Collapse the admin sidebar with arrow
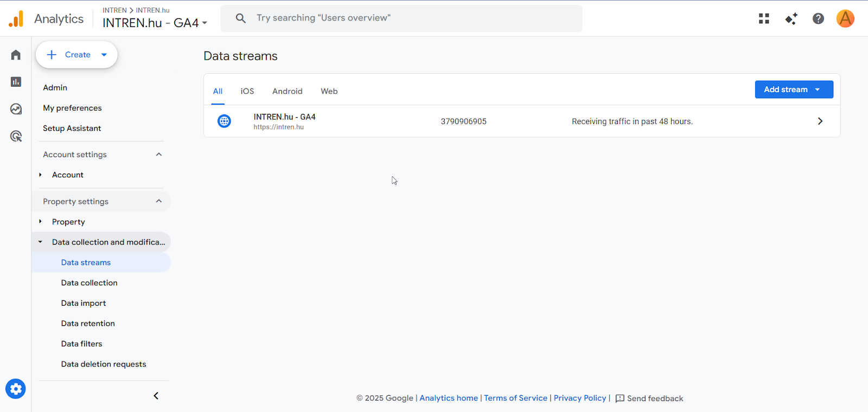 (x=156, y=396)
